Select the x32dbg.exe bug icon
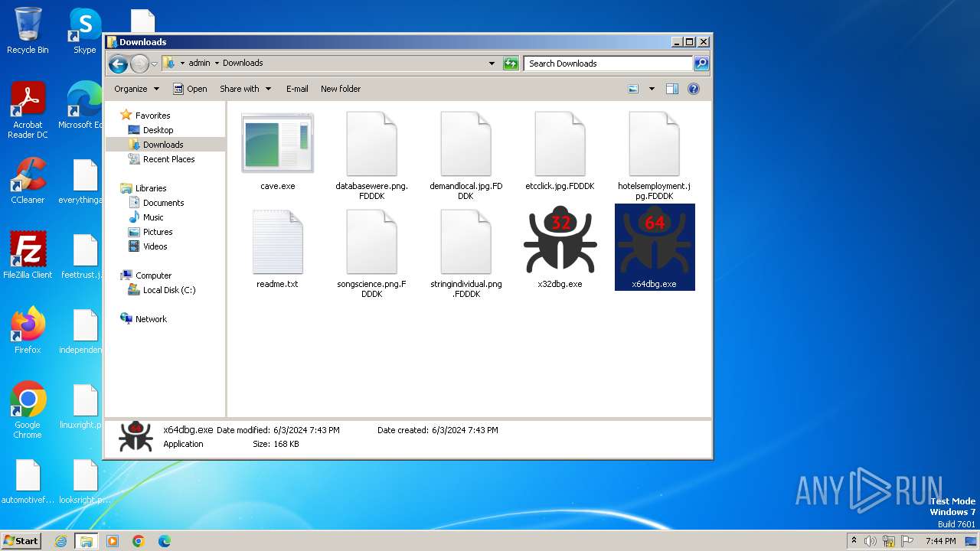Viewport: 980px width, 551px height. click(x=560, y=240)
